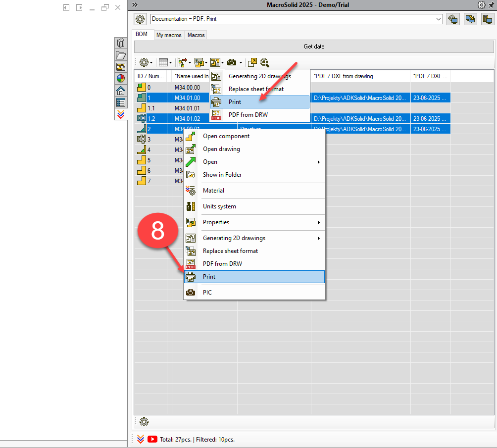Image resolution: width=497 pixels, height=448 pixels.
Task: Click the table columns toolbar icon
Action: [163, 62]
